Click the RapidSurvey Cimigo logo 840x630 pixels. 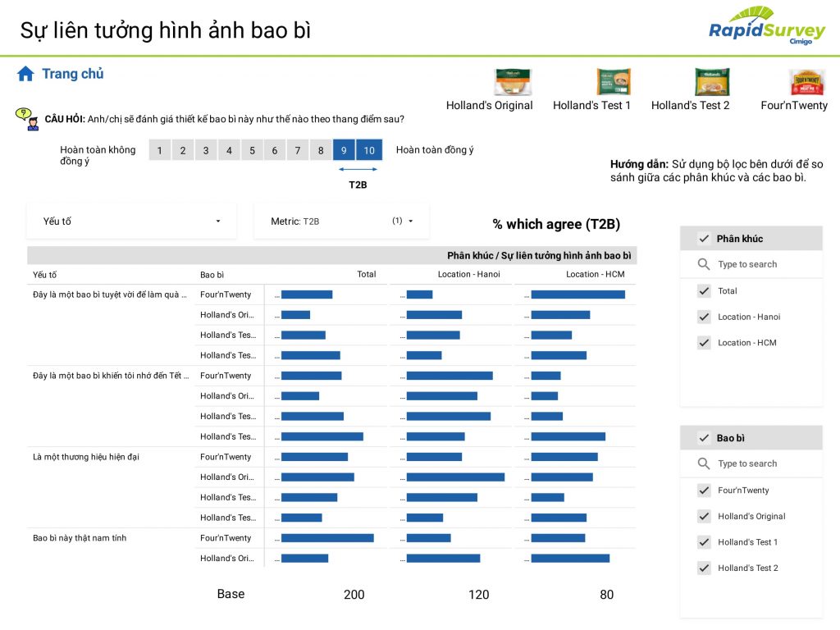pyautogui.click(x=767, y=25)
